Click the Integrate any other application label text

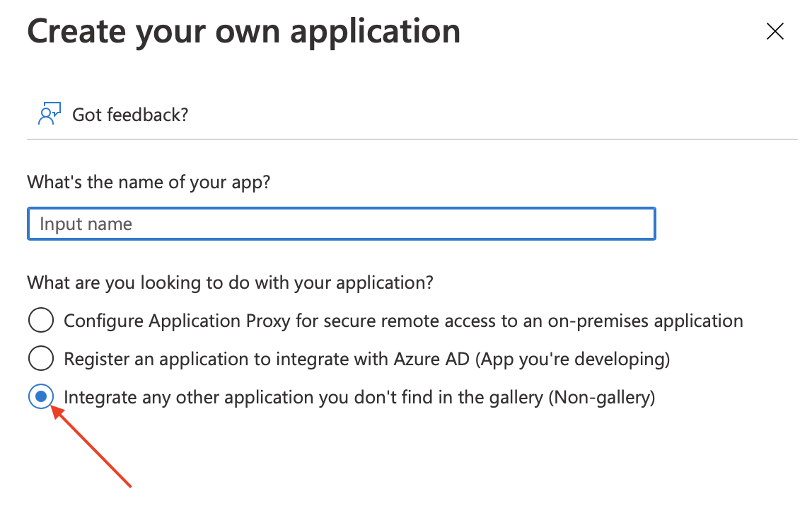[359, 398]
